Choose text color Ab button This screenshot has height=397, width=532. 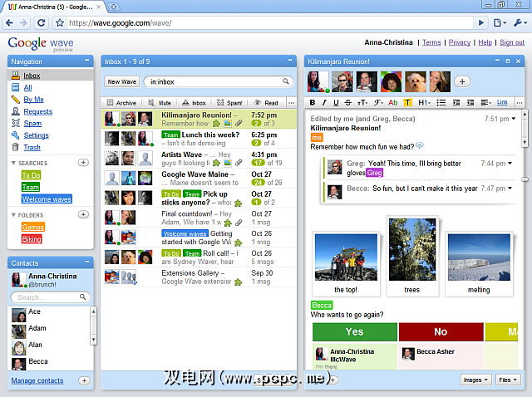click(393, 102)
